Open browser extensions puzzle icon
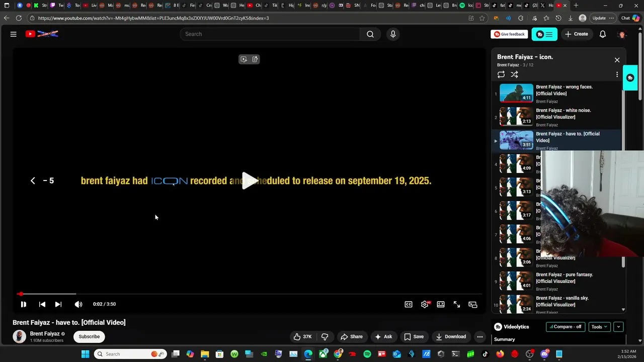 (521, 18)
